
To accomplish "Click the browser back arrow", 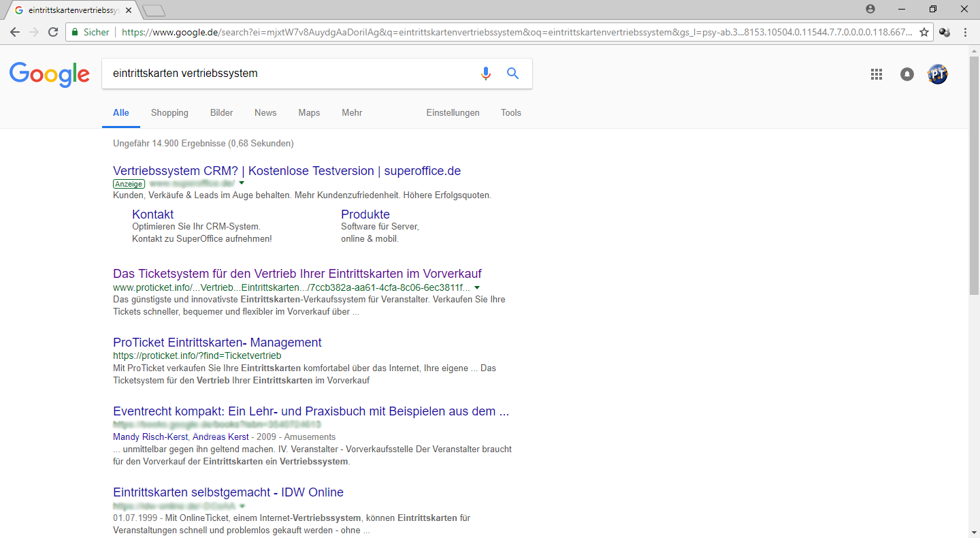I will [15, 32].
